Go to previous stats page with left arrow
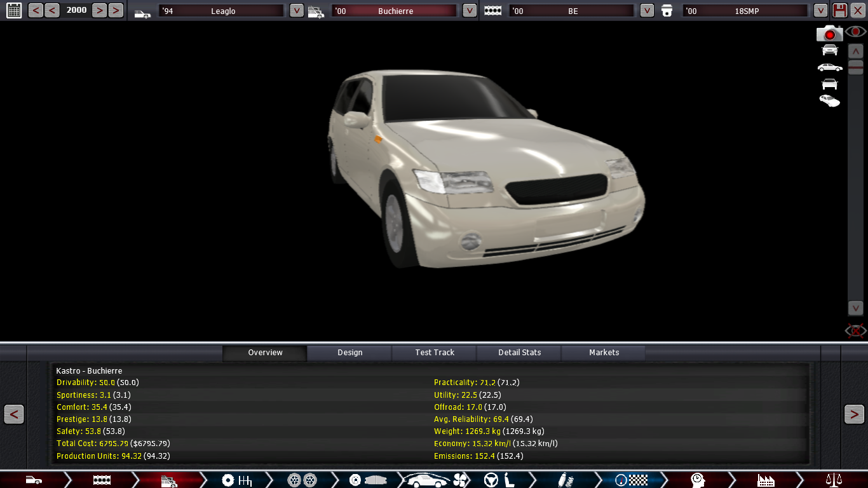The image size is (868, 488). 14,414
